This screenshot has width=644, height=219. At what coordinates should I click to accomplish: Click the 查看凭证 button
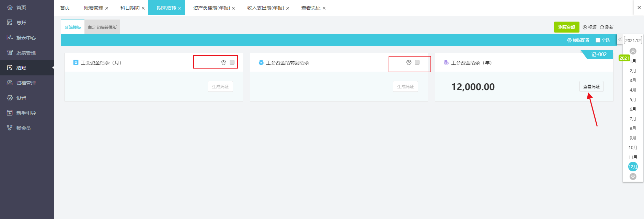click(x=591, y=87)
